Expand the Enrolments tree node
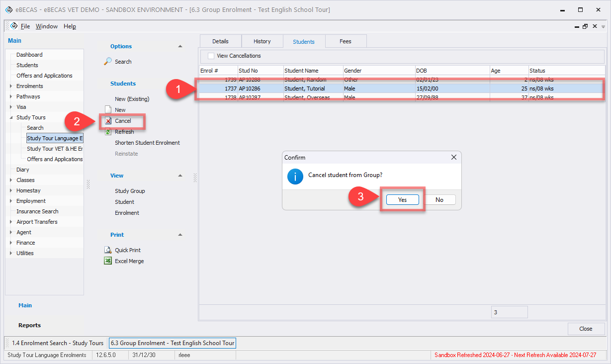This screenshot has height=364, width=611. point(11,87)
